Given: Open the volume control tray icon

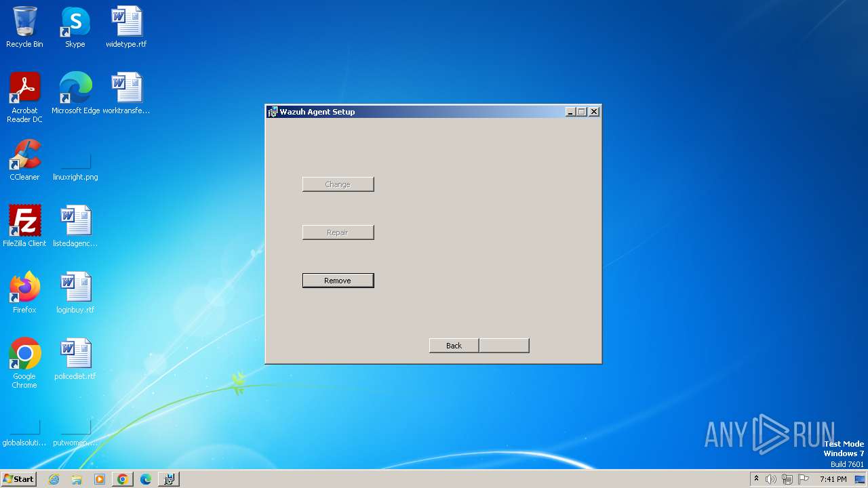Looking at the screenshot, I should pos(771,479).
